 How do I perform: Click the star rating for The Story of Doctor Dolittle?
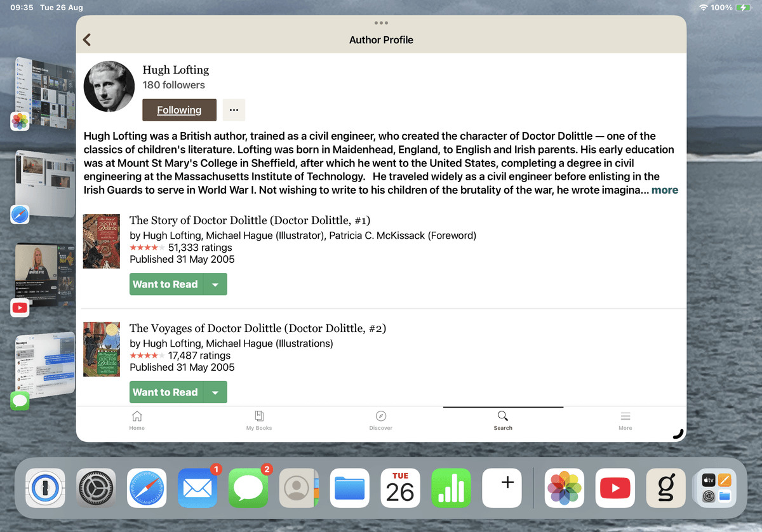pyautogui.click(x=147, y=248)
